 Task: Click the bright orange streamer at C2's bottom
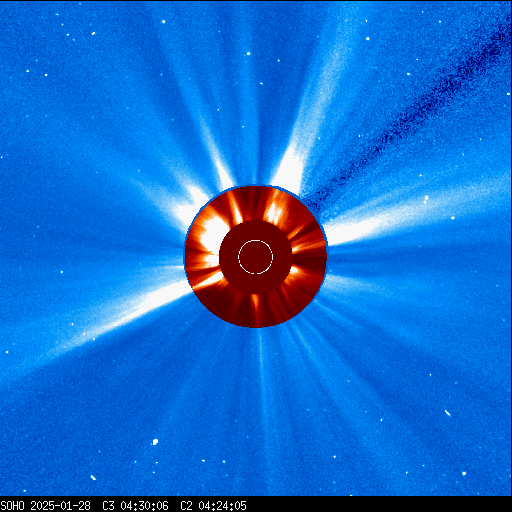256,308
